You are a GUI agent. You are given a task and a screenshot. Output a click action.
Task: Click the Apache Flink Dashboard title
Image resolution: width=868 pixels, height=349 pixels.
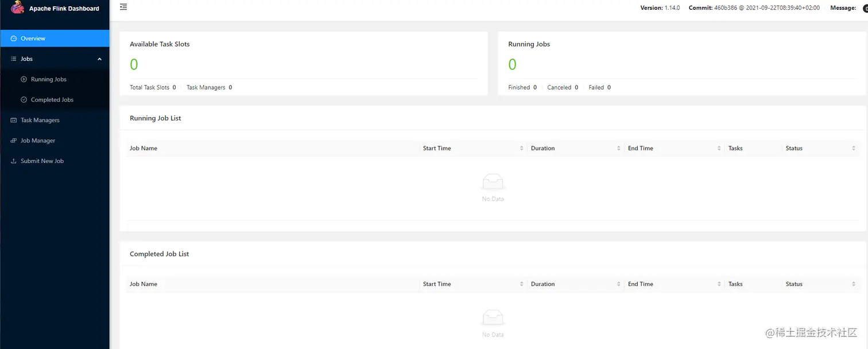(64, 9)
